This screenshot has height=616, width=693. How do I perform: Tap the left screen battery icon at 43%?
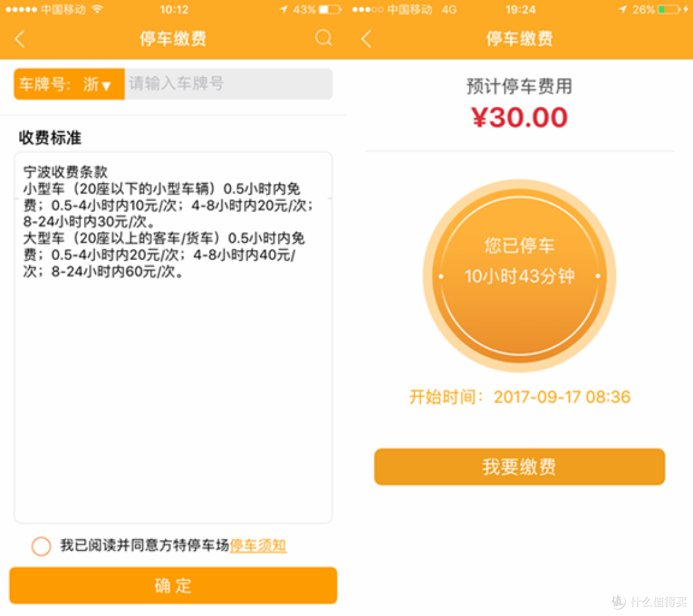pos(330,9)
